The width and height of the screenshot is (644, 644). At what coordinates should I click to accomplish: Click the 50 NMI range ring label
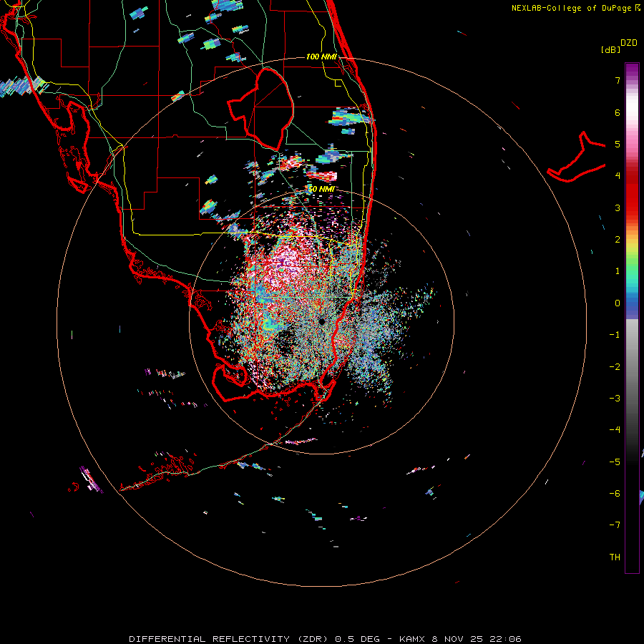tap(321, 189)
